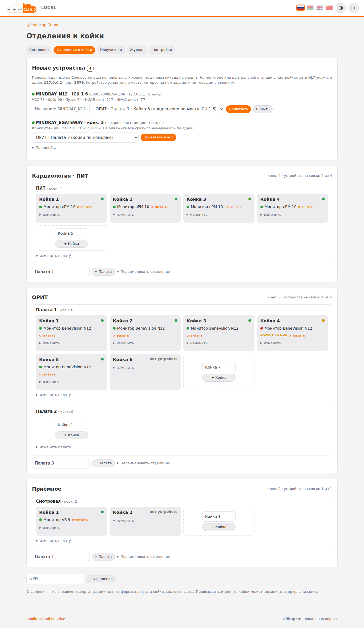Click the Vidicap Cloud logo
The width and height of the screenshot is (364, 628).
(x=22, y=8)
